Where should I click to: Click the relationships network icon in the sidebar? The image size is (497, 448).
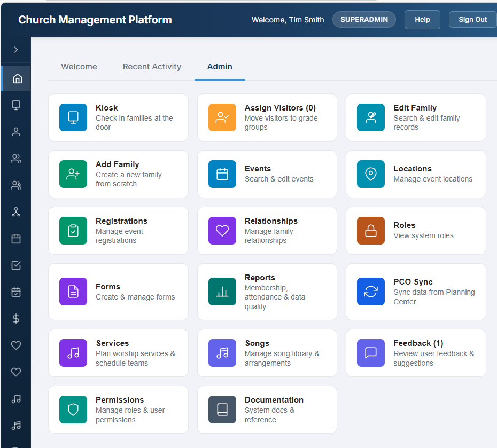15,211
